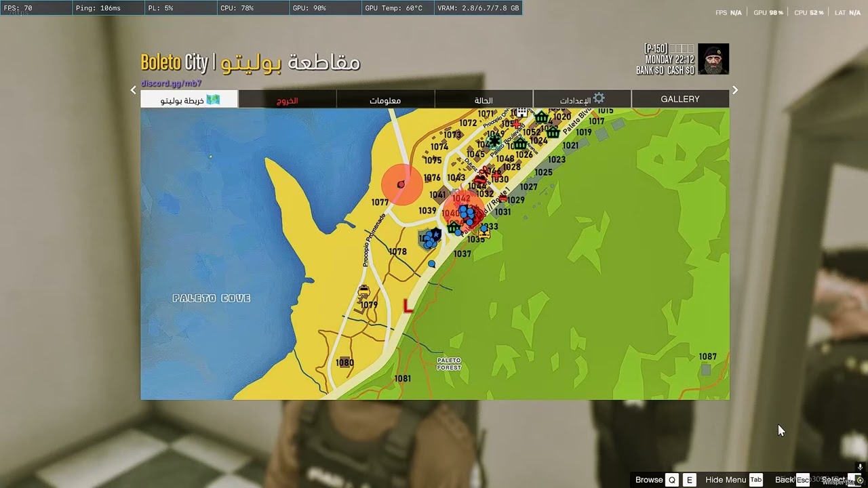Screen dimensions: 868x488
Task: Click the red cross icon near 1052
Action: [517, 125]
